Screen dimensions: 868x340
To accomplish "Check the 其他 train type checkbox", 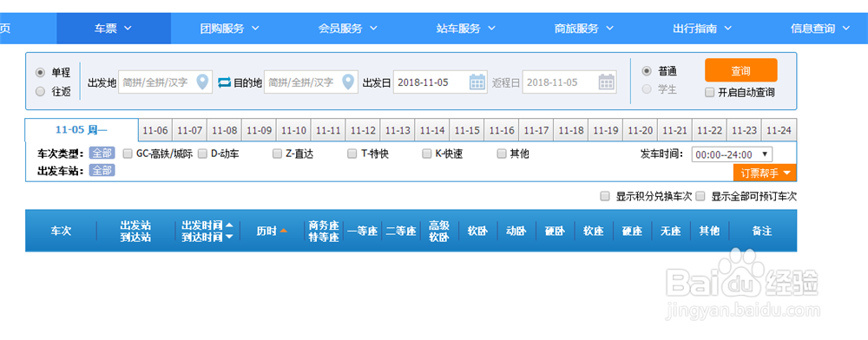I will [502, 154].
